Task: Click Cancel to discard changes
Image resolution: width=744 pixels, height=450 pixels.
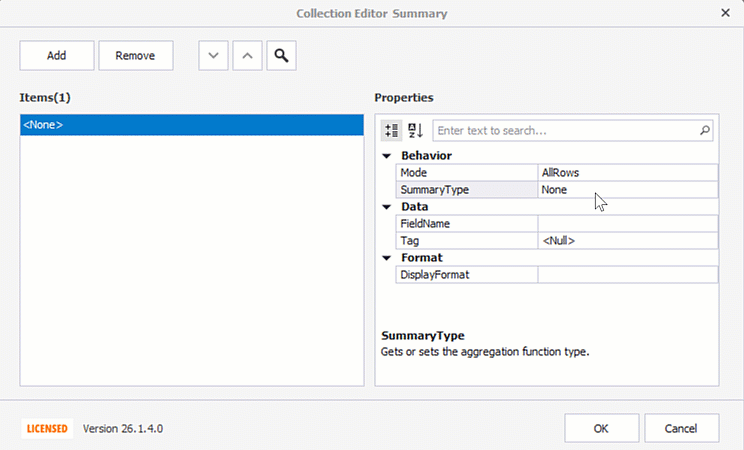Action: point(681,429)
